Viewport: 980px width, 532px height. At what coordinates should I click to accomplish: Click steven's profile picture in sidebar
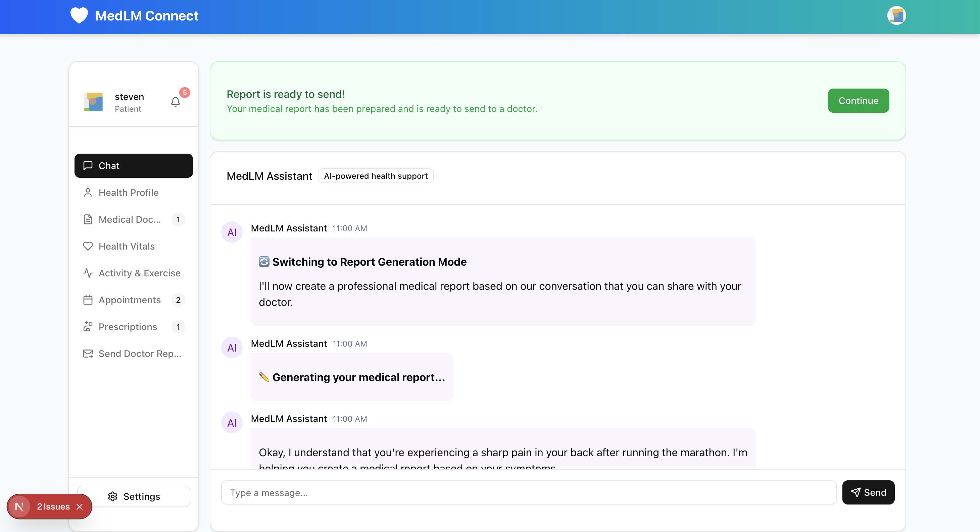tap(94, 102)
